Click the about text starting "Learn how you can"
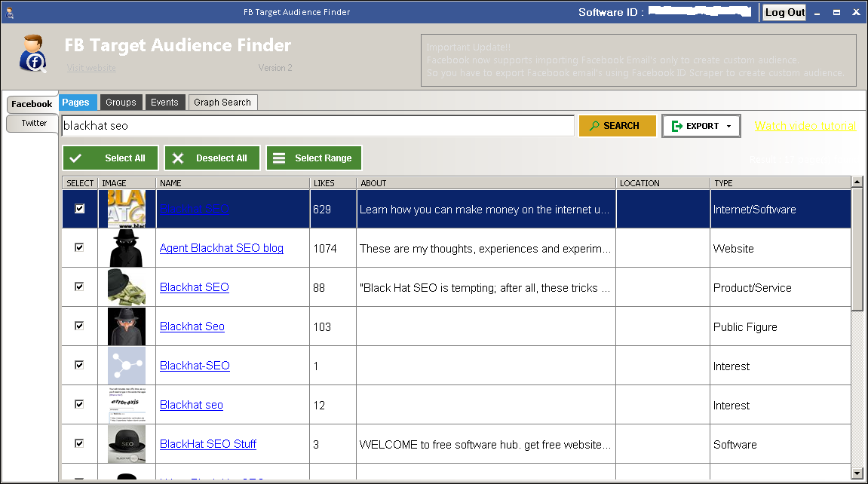Viewport: 868px width, 484px height. coord(484,210)
